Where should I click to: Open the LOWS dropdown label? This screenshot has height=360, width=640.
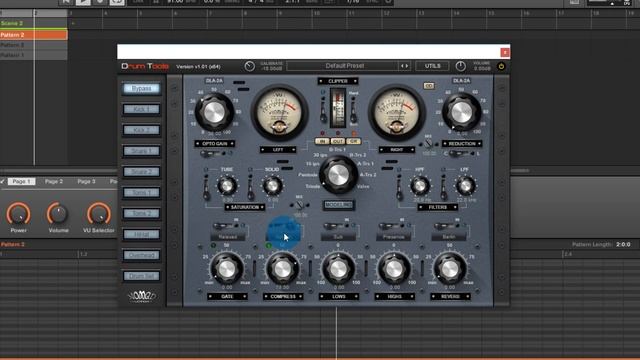point(339,297)
